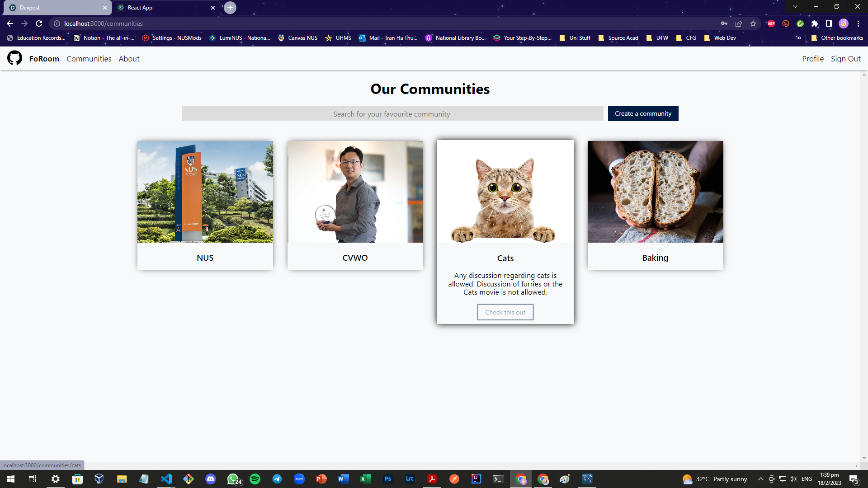Open the new tab plus button
Viewport: 868px width, 488px height.
click(230, 8)
